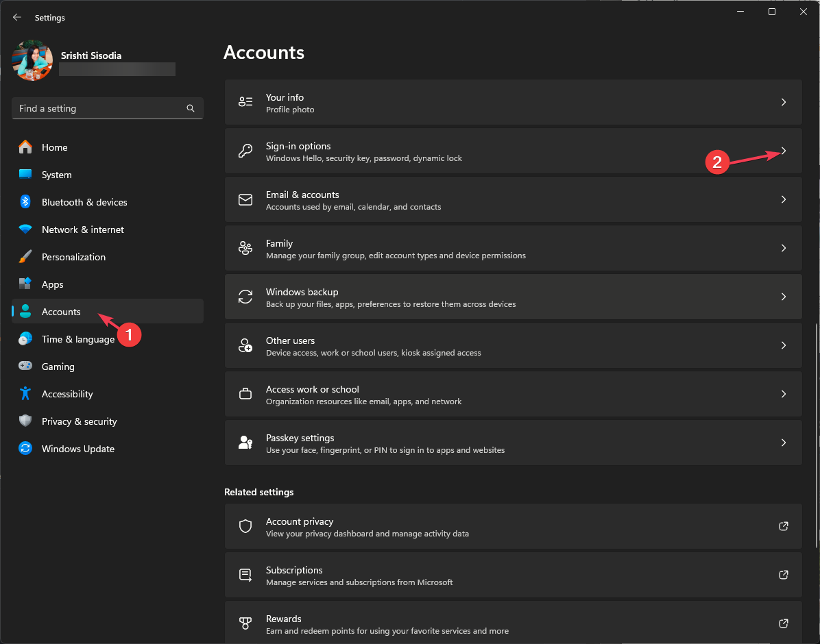Open Email & accounts card title
Viewport: 820px width, 644px height.
point(302,195)
